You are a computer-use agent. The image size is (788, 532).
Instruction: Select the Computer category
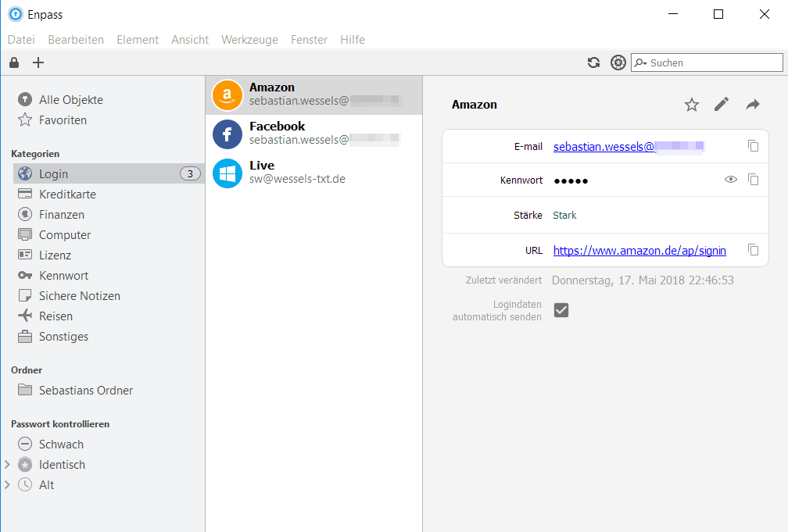tap(65, 235)
